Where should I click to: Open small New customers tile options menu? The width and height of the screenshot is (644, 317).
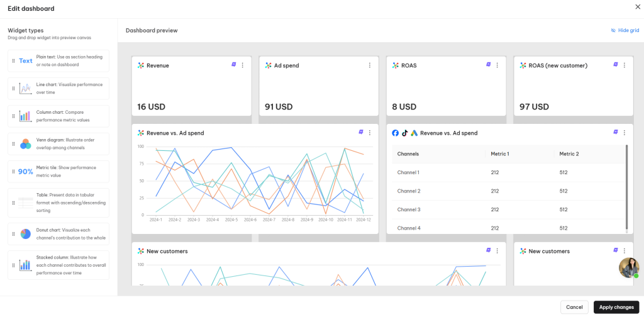pos(625,250)
